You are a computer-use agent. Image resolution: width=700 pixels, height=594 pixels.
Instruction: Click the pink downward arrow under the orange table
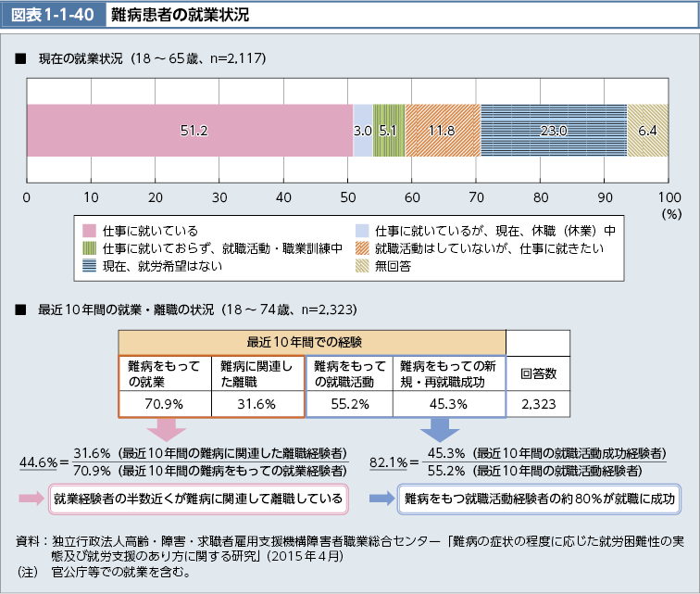(x=172, y=429)
